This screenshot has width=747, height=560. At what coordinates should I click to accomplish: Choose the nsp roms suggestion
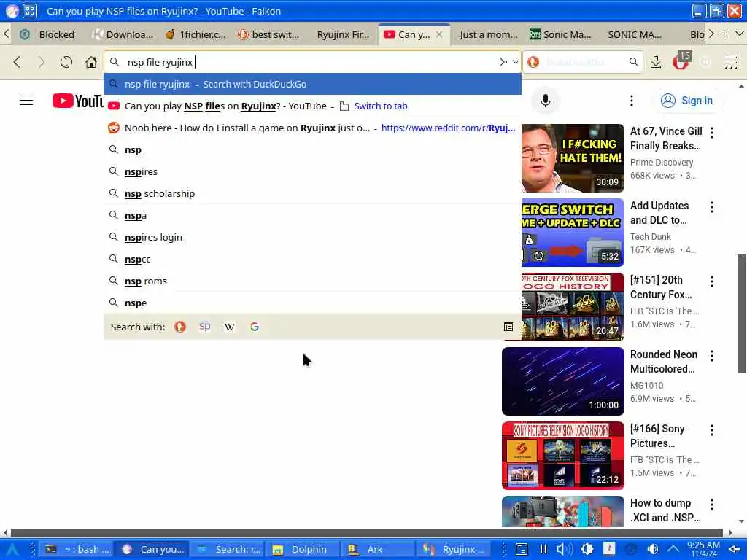312,281
